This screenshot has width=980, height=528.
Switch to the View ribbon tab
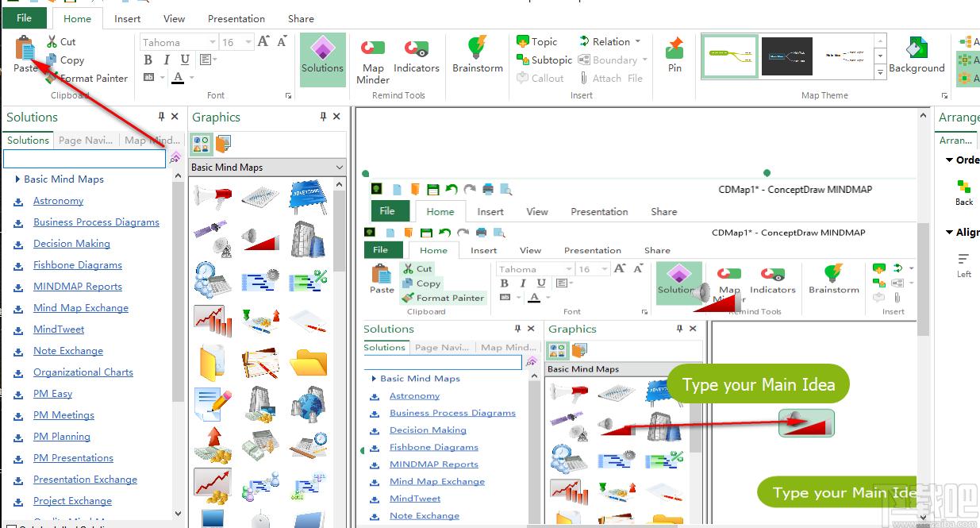[174, 18]
